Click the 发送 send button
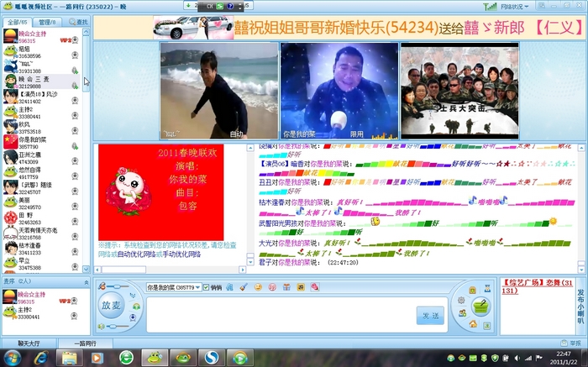 click(x=430, y=316)
